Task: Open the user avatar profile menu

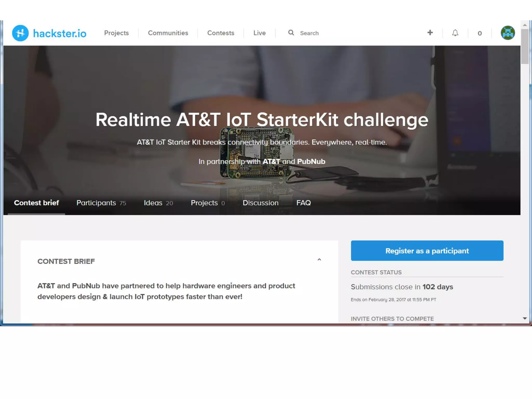Action: pos(508,33)
